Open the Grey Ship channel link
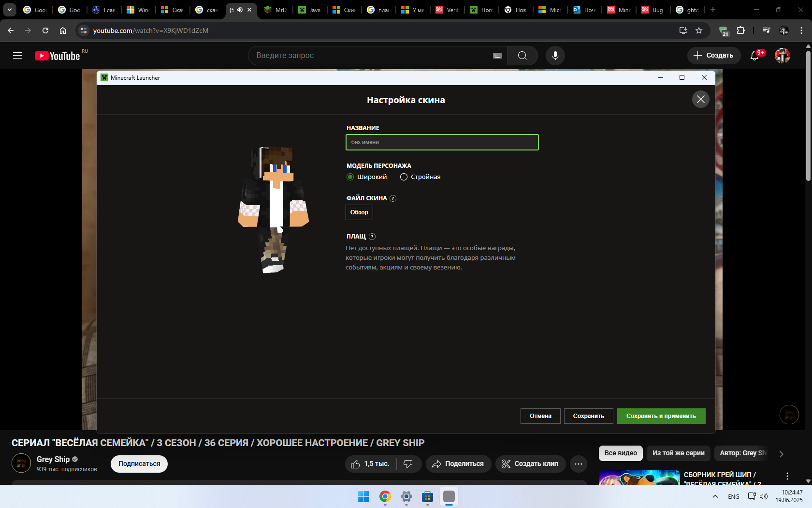Image resolution: width=812 pixels, height=508 pixels. click(x=53, y=460)
